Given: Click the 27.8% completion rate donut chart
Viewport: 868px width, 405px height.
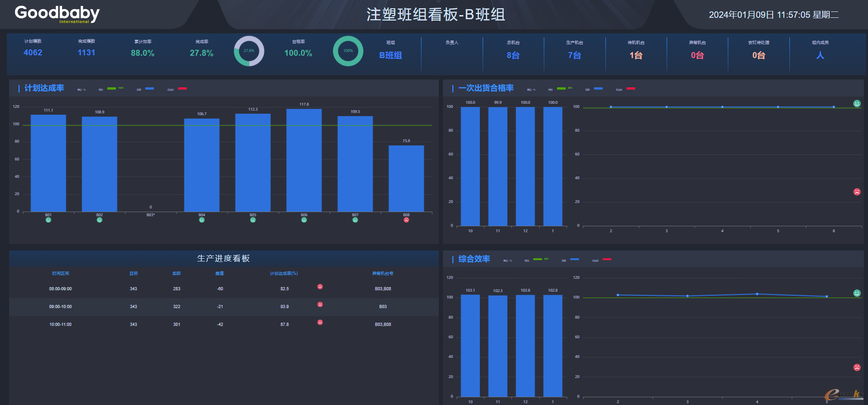Looking at the screenshot, I should (x=249, y=51).
